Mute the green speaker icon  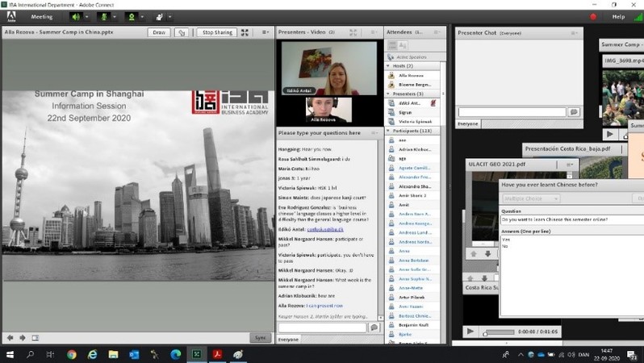click(x=76, y=17)
